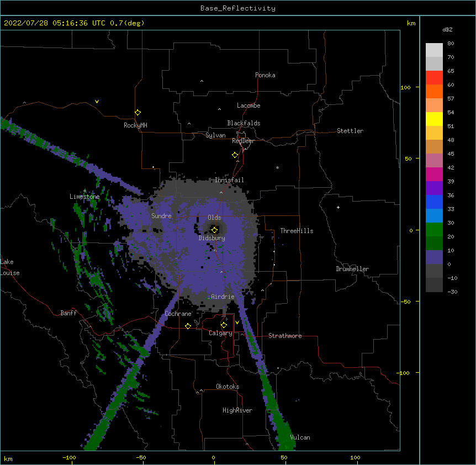Click the yellow radar site marker near Olds

[214, 230]
